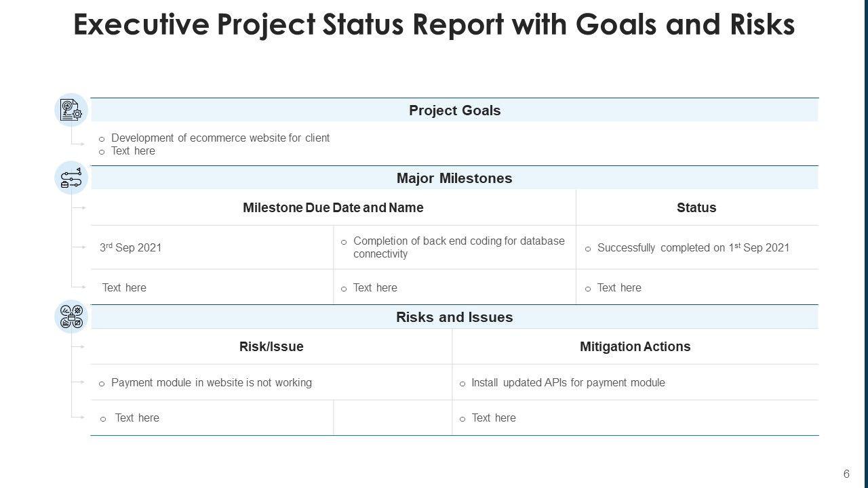
Task: Click the Project Goals target icon
Action: [71, 110]
